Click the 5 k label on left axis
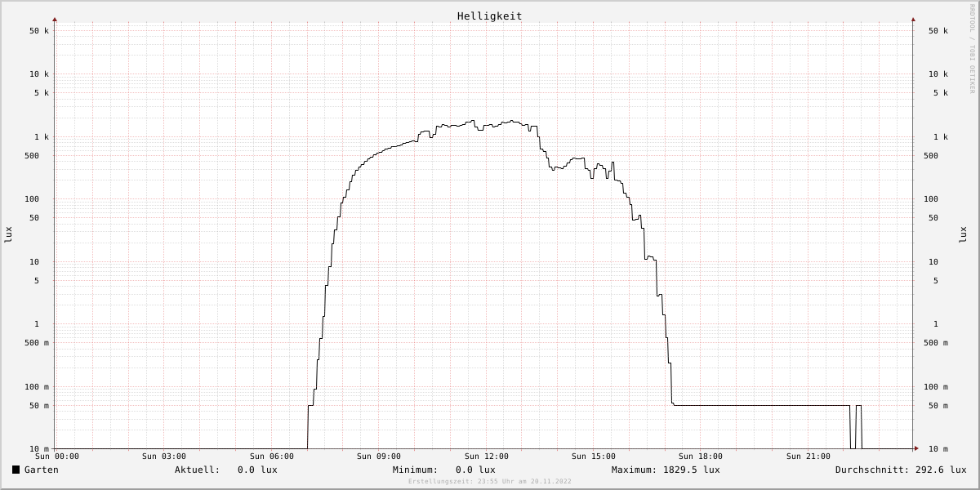Screen dimensions: 980x490 click(x=42, y=93)
